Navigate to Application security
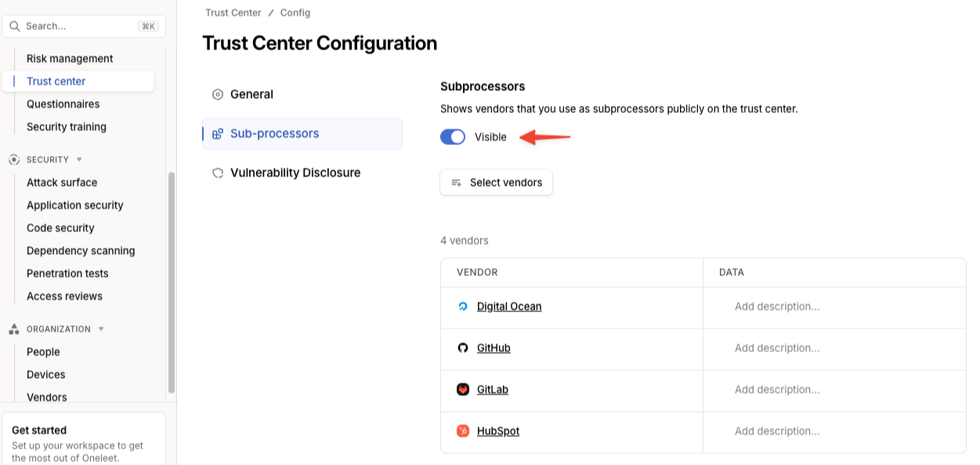This screenshot has height=465, width=980. point(75,205)
